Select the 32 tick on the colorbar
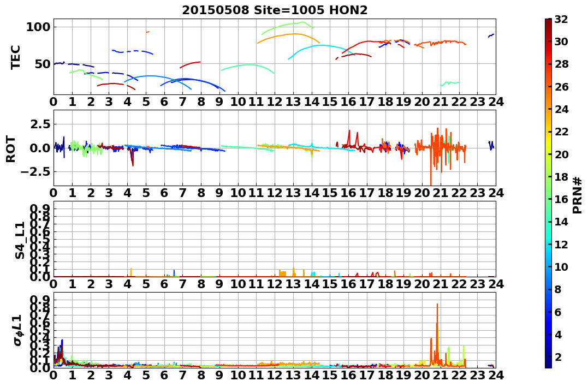Viewport: 588px width, 387px height. point(561,19)
